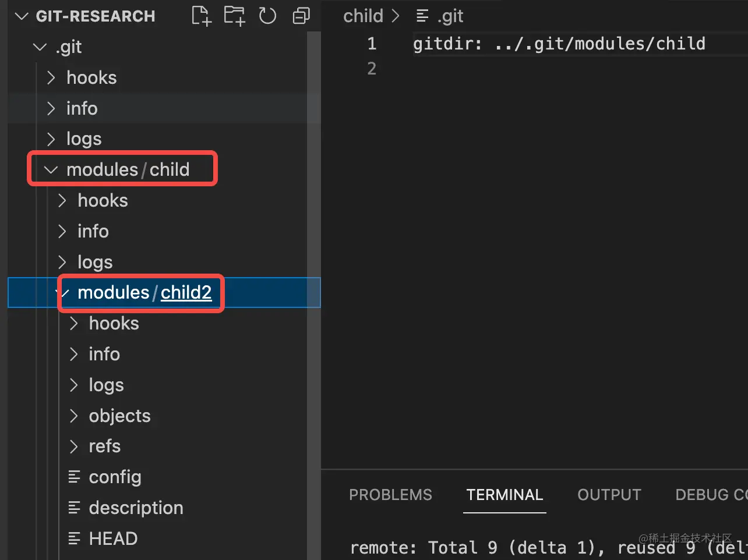The width and height of the screenshot is (748, 560).
Task: Click line number 2 in the editor
Action: (x=371, y=68)
